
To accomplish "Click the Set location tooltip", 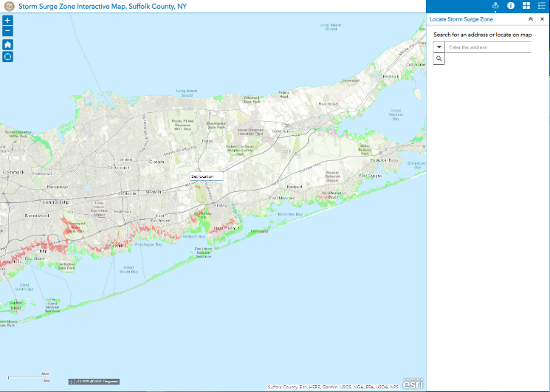I will point(207,176).
